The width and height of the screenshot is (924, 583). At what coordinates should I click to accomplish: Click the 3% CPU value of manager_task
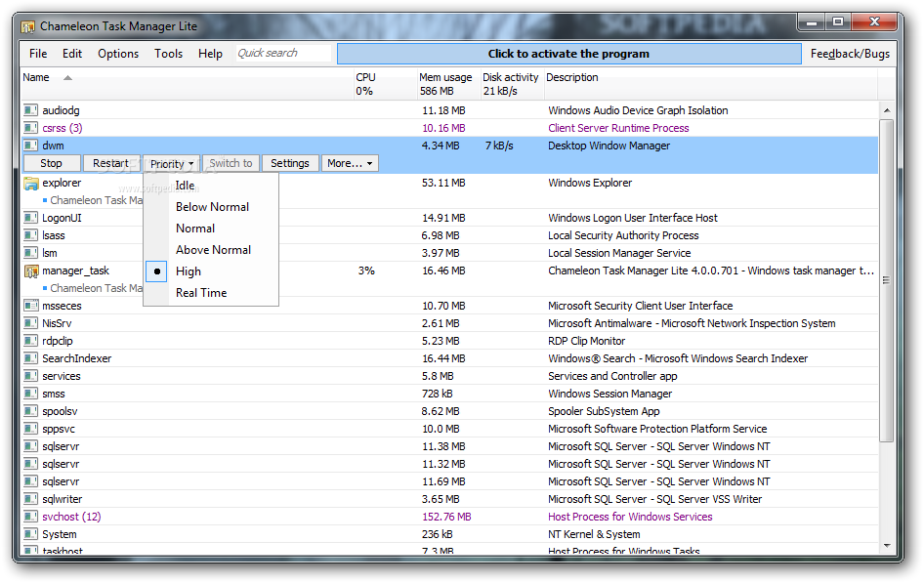(366, 271)
